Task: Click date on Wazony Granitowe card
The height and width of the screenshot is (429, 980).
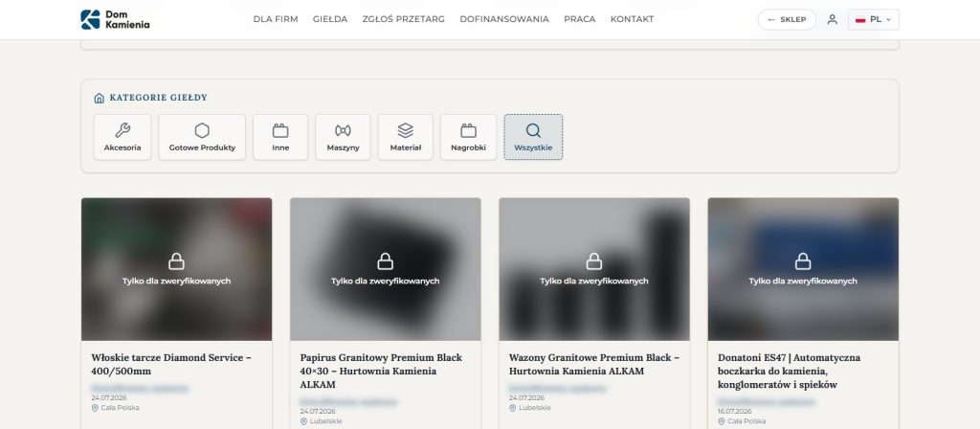Action: 525,397
